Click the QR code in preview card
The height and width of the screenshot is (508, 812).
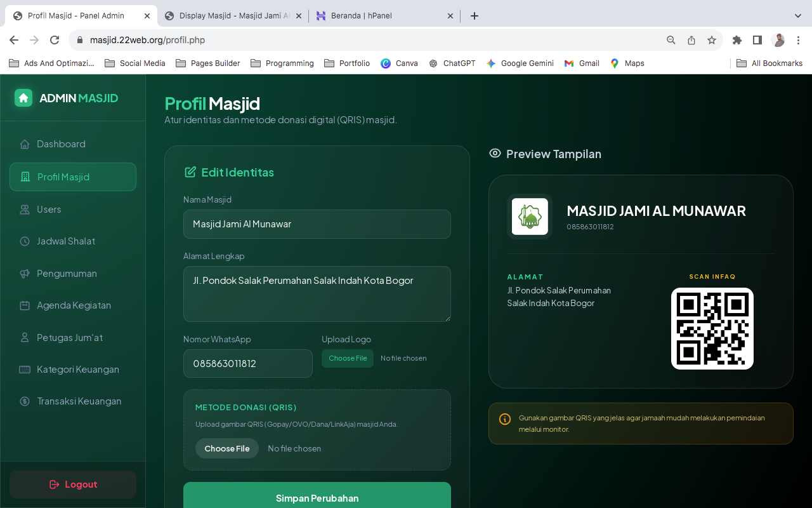coord(712,328)
